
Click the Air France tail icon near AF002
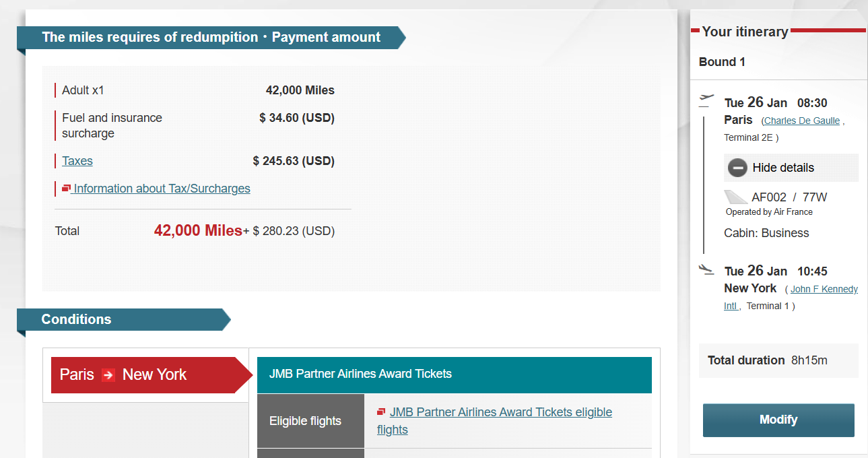pos(735,197)
